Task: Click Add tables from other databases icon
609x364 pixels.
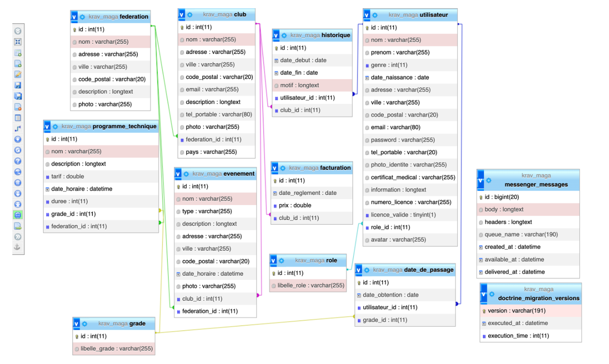Action: [18, 53]
